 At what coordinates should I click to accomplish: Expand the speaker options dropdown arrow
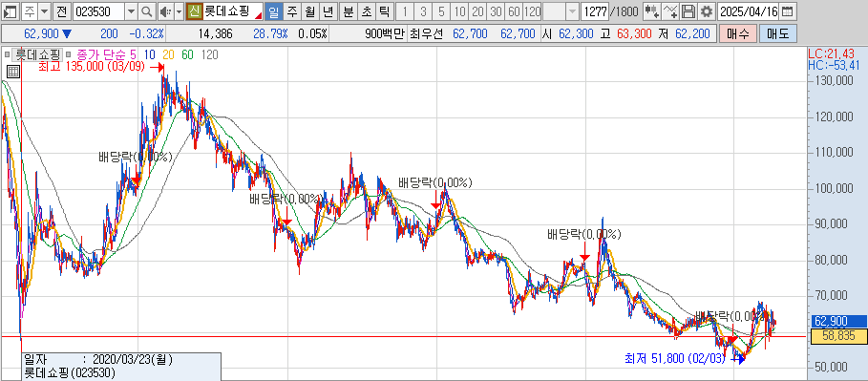click(x=179, y=11)
